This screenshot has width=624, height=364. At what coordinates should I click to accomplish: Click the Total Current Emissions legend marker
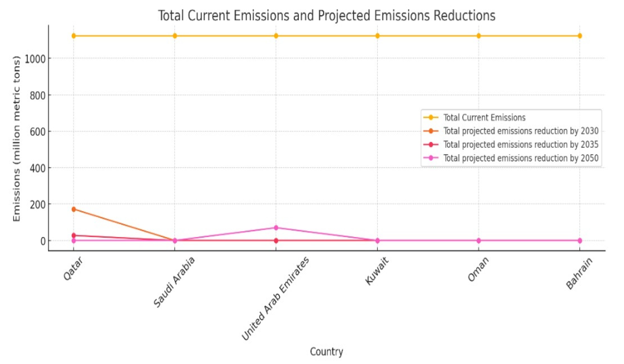tap(431, 117)
